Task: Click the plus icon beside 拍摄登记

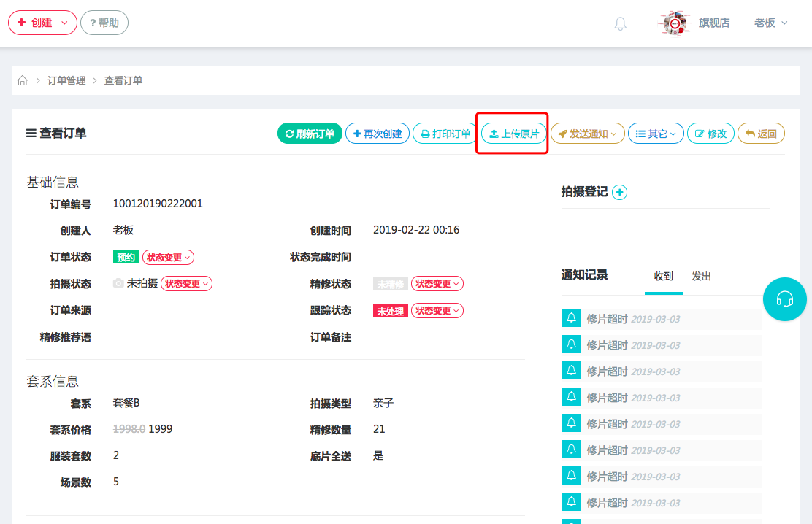Action: coord(619,192)
